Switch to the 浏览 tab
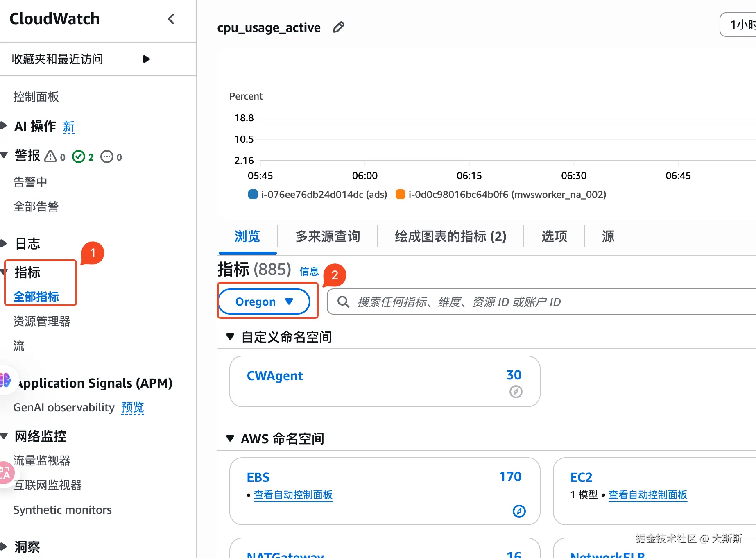Screen dimensions: 756x558 [x=247, y=236]
